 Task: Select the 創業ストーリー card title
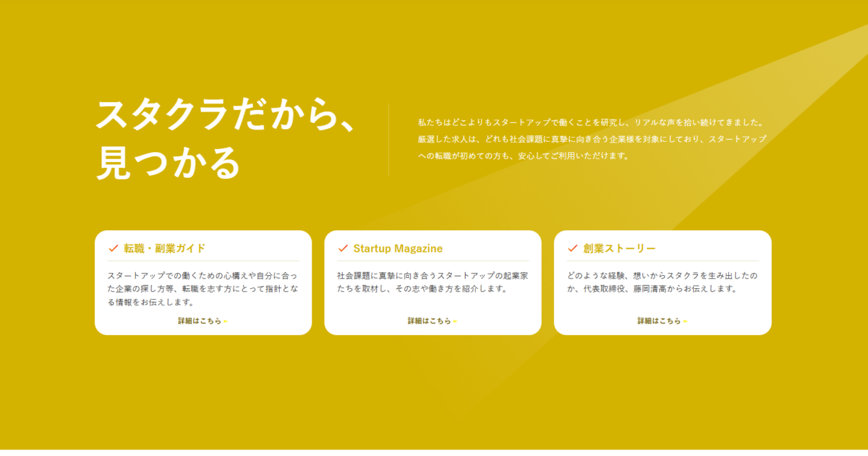619,248
